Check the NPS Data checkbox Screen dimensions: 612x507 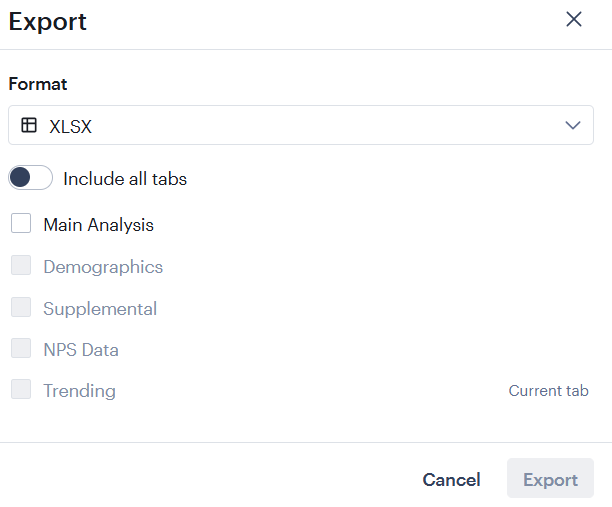[x=21, y=349]
